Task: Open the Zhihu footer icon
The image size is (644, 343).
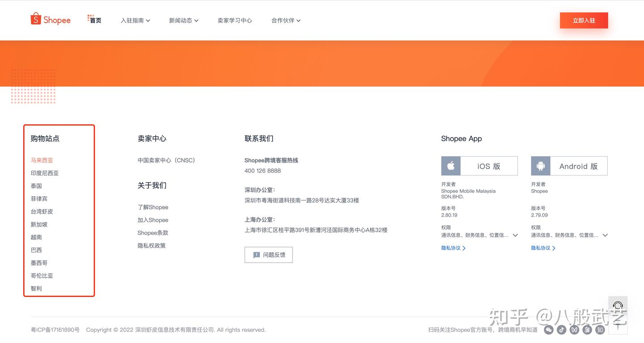Action: (x=600, y=330)
